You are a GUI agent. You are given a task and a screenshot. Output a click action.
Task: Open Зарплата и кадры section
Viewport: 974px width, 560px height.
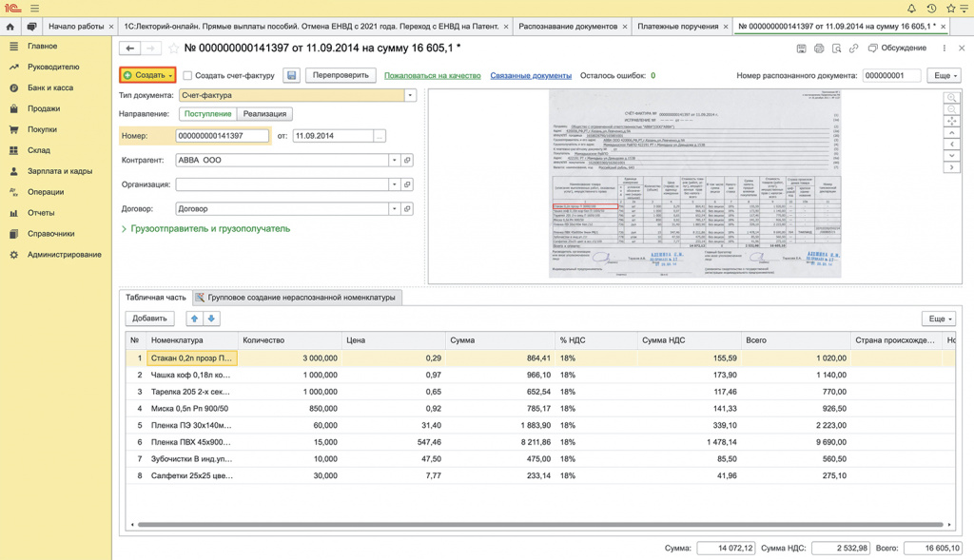(60, 171)
